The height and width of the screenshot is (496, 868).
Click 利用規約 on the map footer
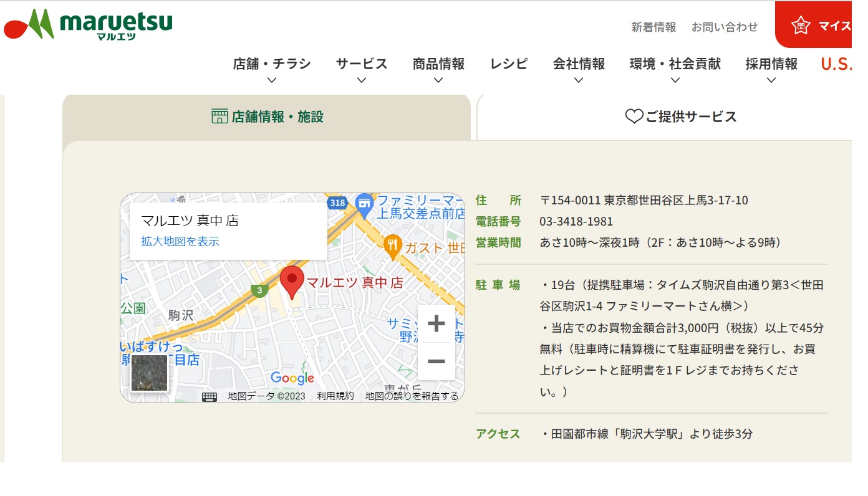(335, 396)
